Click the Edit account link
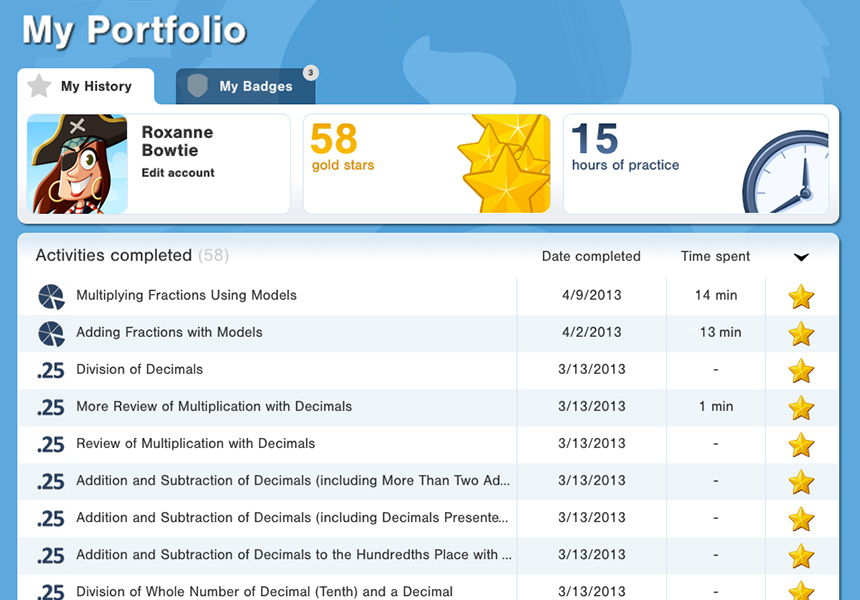 click(x=178, y=173)
